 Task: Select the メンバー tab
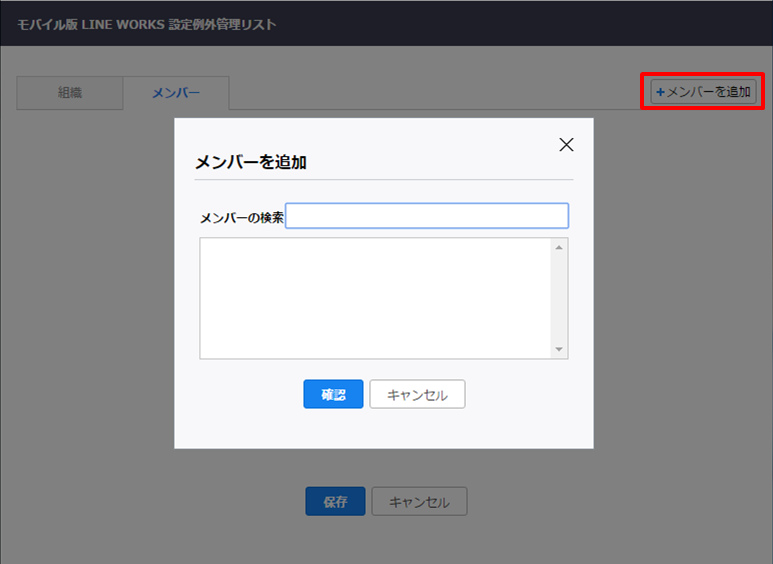(x=176, y=93)
